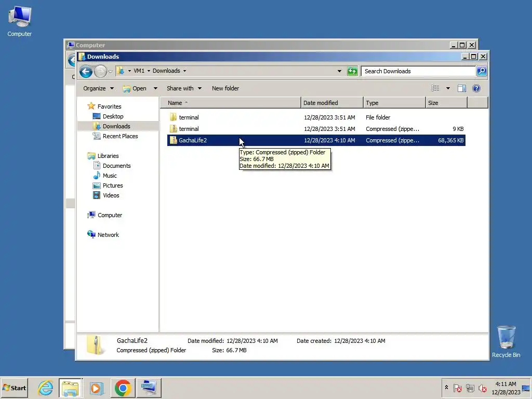
Task: Show hidden tray icons arrow
Action: 446,388
